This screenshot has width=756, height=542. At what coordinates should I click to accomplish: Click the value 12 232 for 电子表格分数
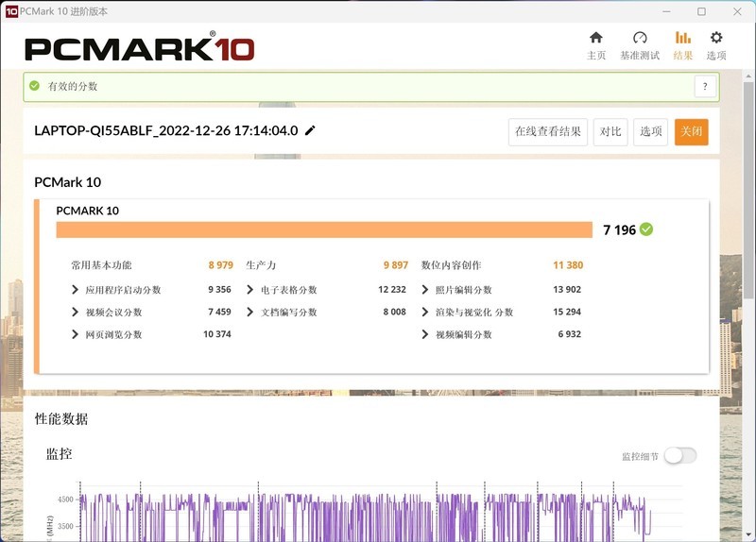392,290
